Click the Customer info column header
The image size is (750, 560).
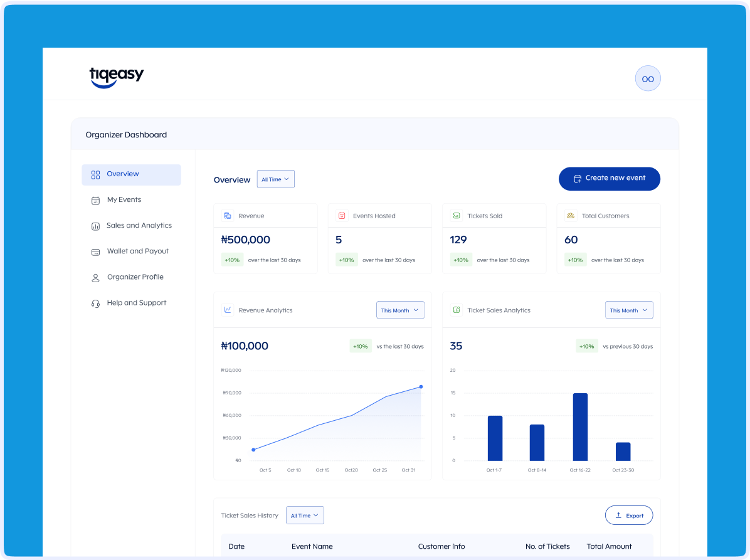[441, 546]
